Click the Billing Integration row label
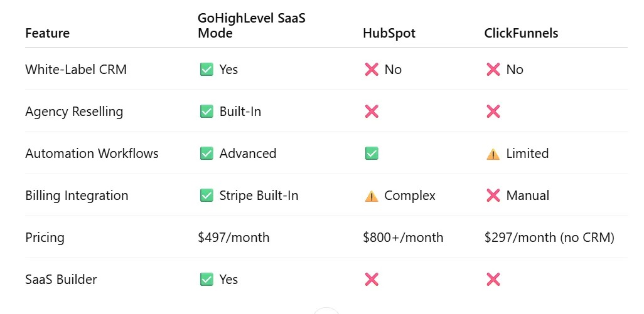The width and height of the screenshot is (644, 314). coord(77,196)
